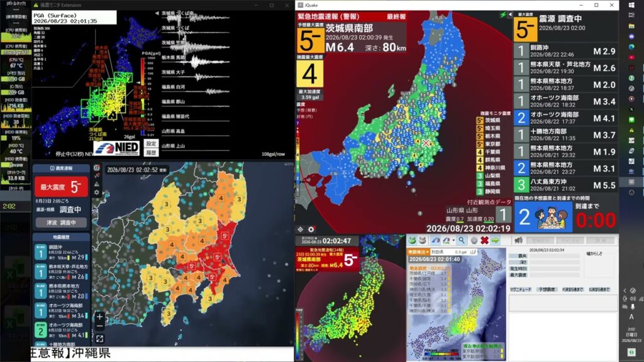The width and height of the screenshot is (644, 362).
Task: Toggle the speaker sound icon in the toolbar
Action: (519, 241)
